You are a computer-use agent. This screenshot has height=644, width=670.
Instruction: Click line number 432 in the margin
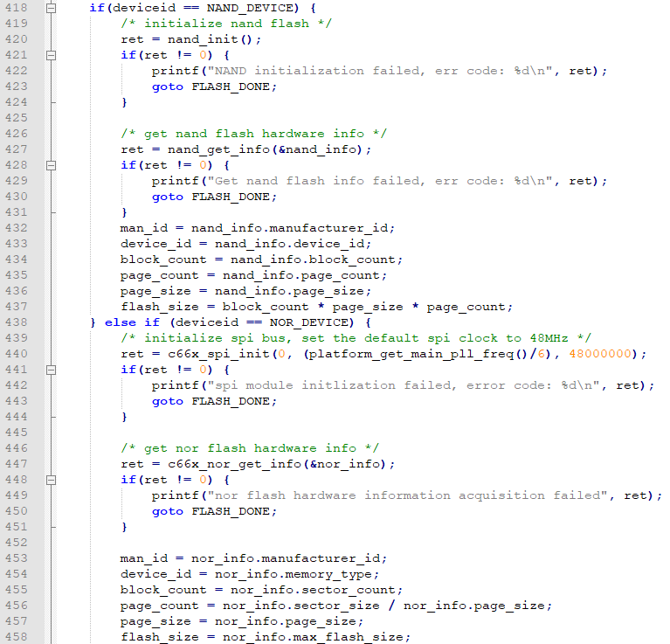pyautogui.click(x=16, y=228)
